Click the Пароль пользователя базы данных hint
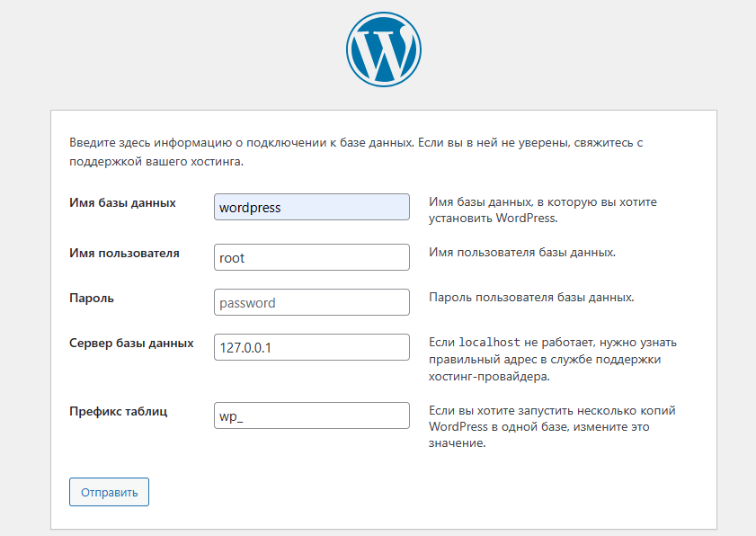Screen dimensions: 756x536 coord(531,297)
